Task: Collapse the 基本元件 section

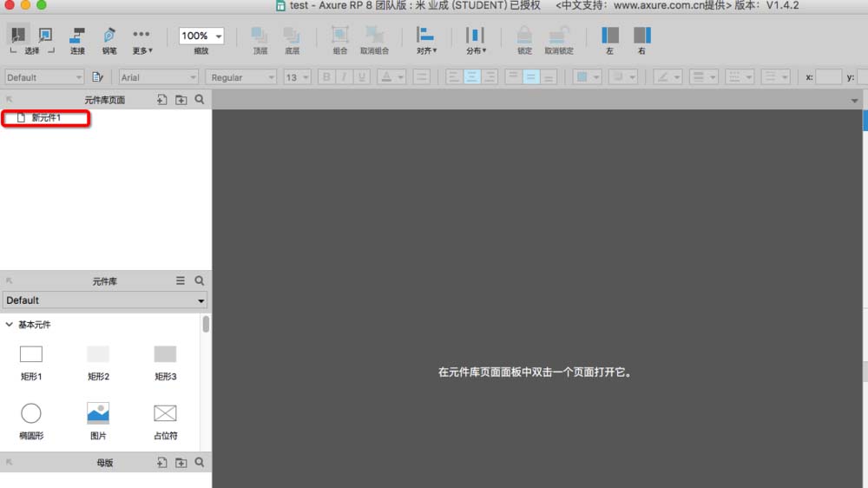Action: pyautogui.click(x=9, y=325)
